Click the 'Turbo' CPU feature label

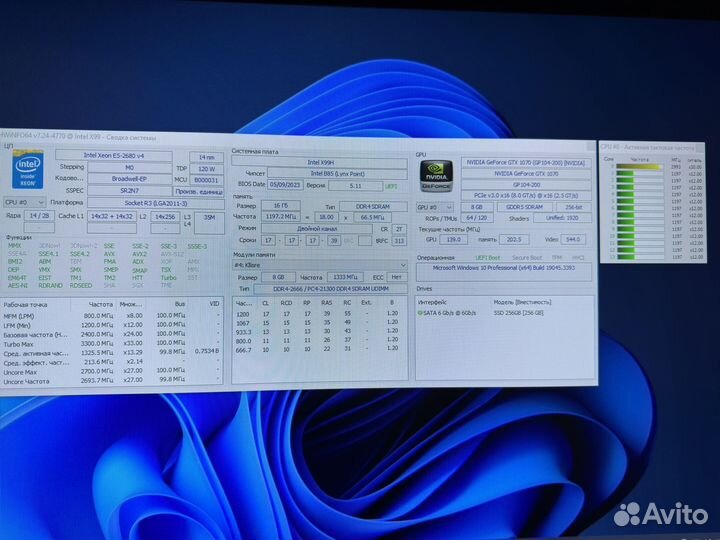(x=169, y=278)
